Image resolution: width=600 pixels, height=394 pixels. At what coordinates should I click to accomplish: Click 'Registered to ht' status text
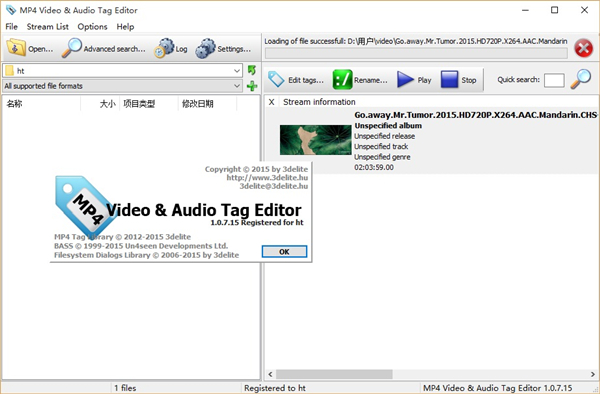275,388
